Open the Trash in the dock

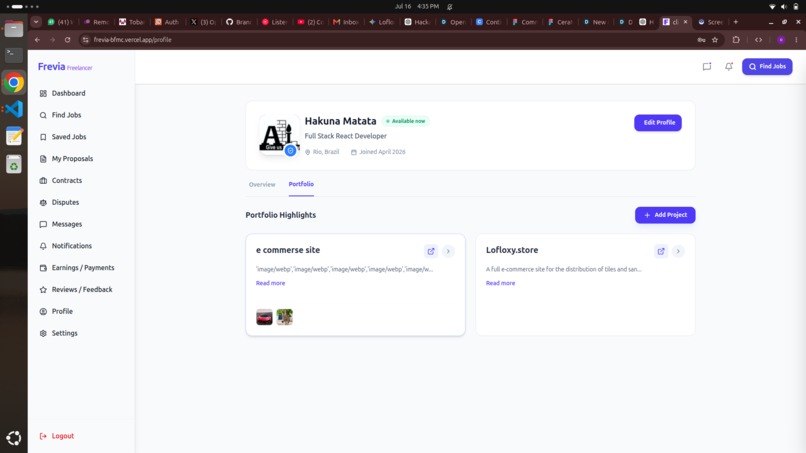click(14, 165)
